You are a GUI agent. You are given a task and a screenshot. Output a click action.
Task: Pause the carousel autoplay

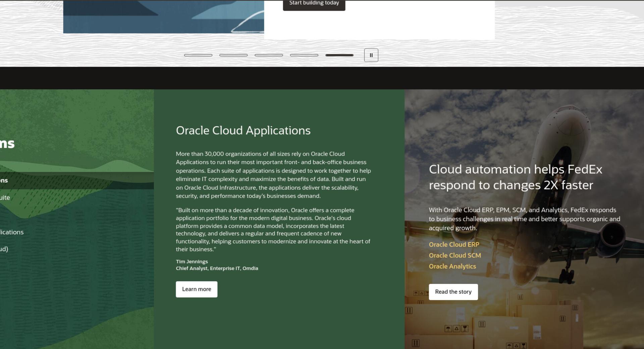coord(371,55)
